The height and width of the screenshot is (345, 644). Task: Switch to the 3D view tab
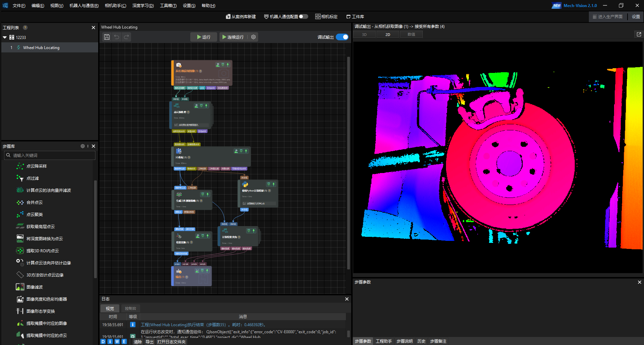pos(364,35)
